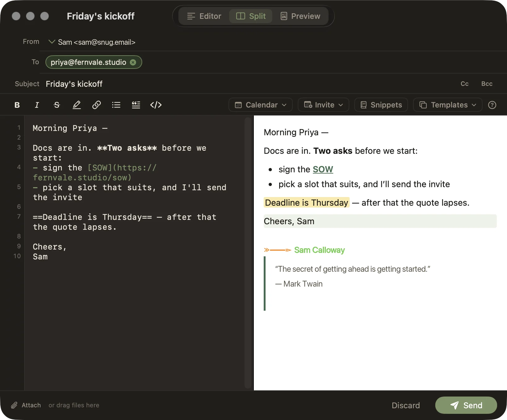Click the Subject field text

coord(74,84)
